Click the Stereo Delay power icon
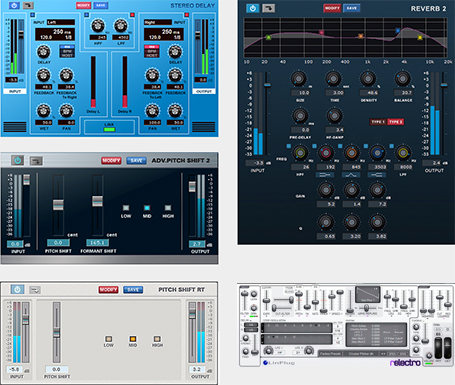This screenshot has height=385, width=455. [x=14, y=5]
